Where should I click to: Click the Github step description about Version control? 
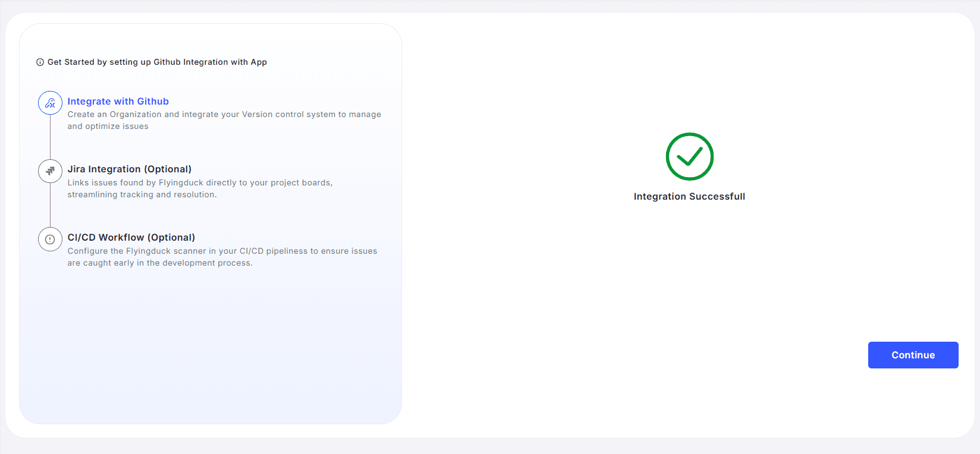tap(224, 115)
